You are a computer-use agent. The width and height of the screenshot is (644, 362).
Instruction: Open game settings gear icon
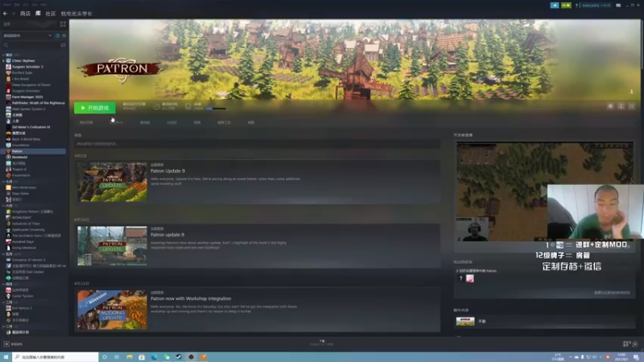pos(610,106)
